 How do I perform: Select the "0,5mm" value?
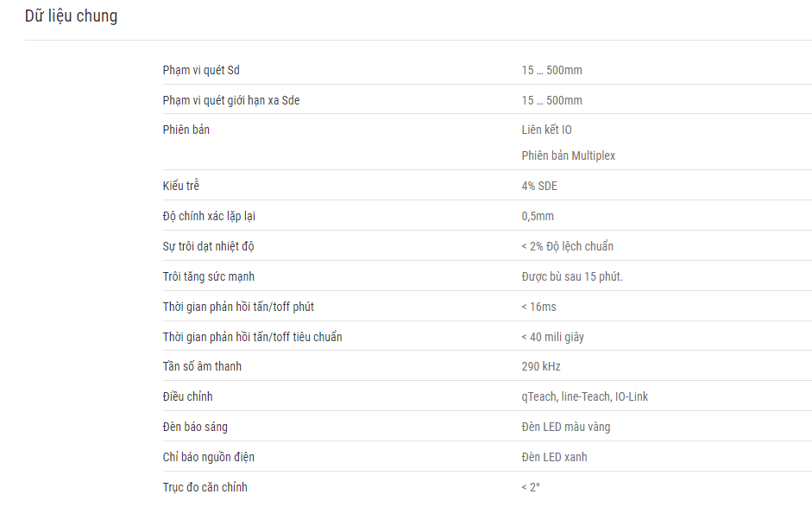point(538,216)
